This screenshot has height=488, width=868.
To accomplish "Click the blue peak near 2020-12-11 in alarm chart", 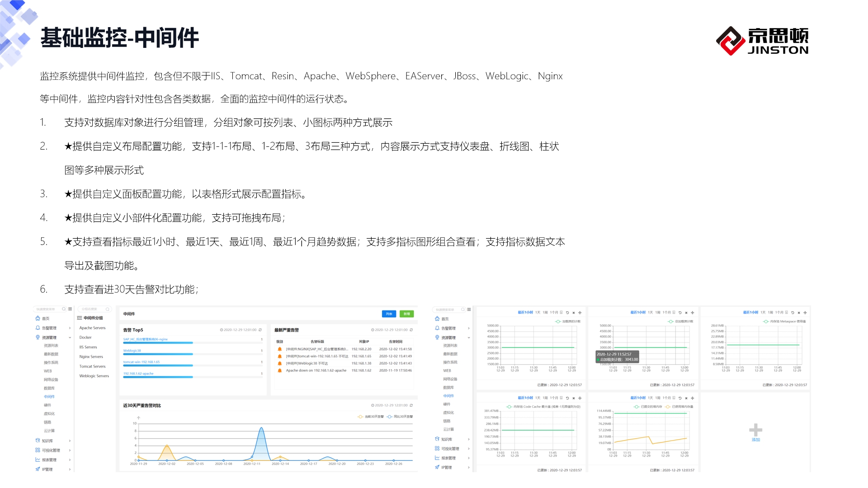I will pyautogui.click(x=261, y=428).
